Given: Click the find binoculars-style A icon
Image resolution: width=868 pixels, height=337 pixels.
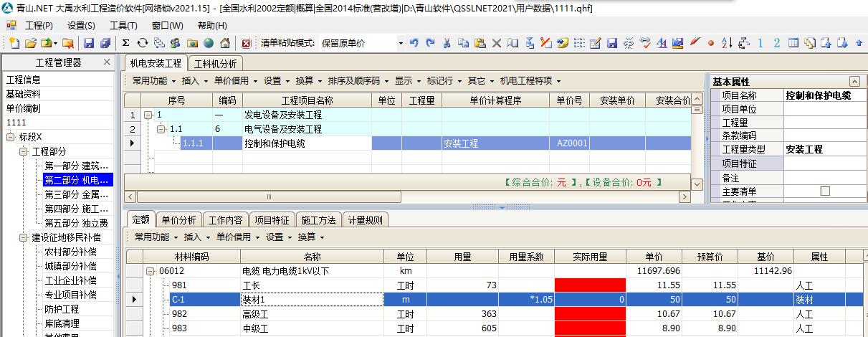Looking at the screenshot, I should (662, 43).
